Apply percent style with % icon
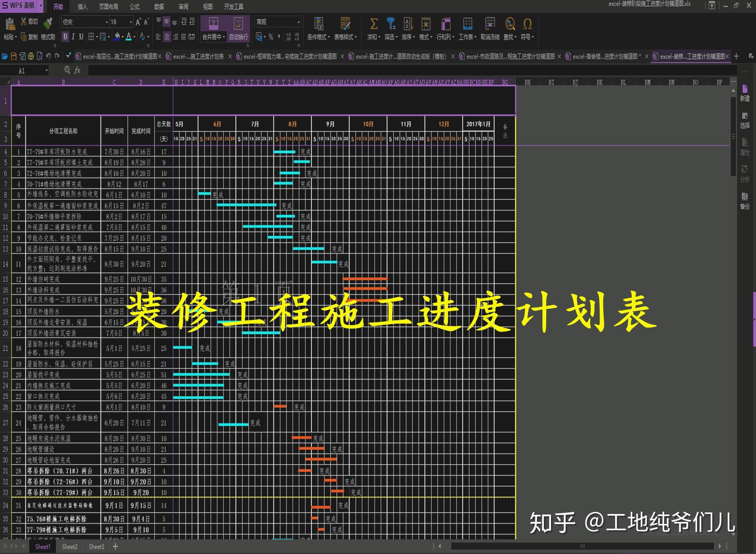Screen dimensions: 756x554 (x=271, y=37)
